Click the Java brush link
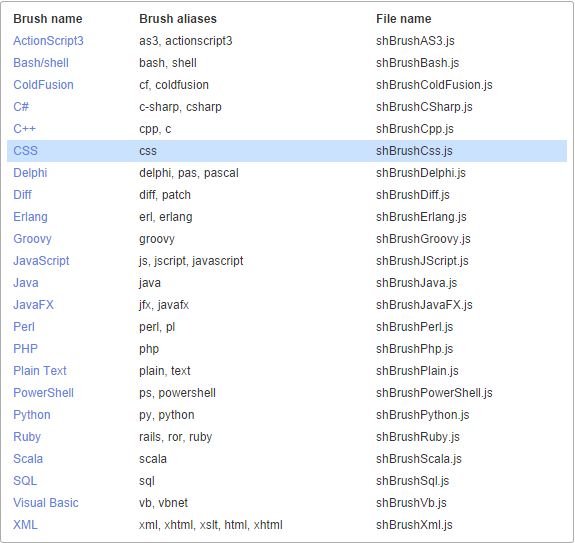Screen dimensions: 575x543 click(26, 283)
